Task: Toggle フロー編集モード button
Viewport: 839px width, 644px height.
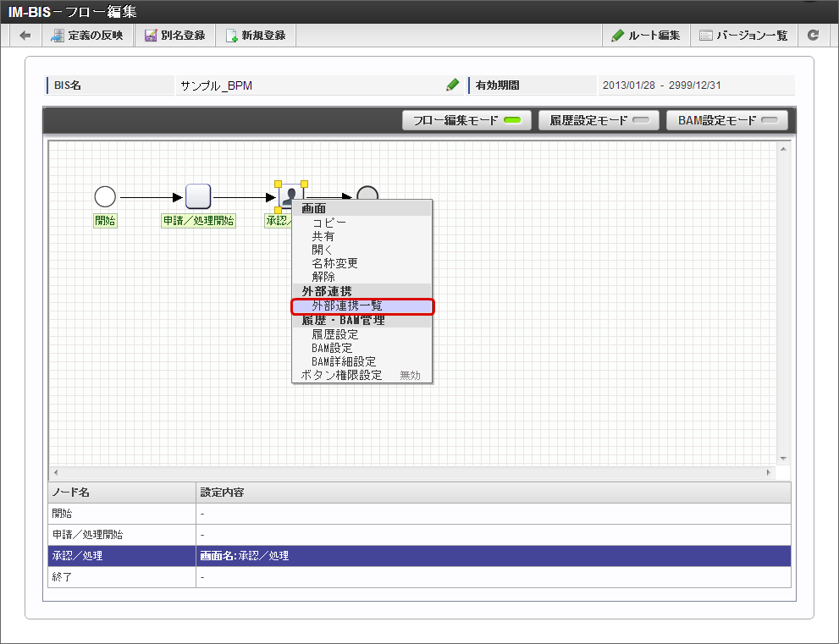Action: coord(466,120)
